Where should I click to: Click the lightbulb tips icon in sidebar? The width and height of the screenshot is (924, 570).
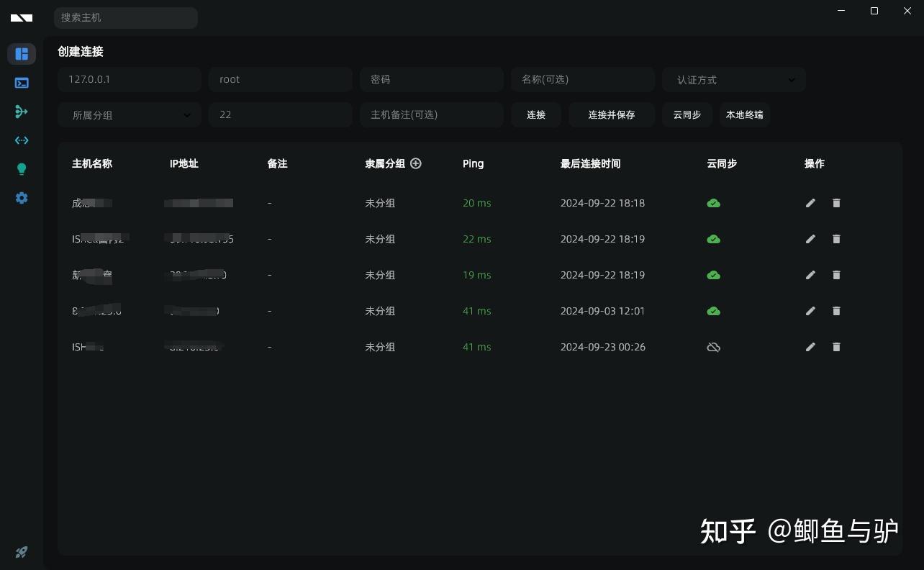coord(22,169)
